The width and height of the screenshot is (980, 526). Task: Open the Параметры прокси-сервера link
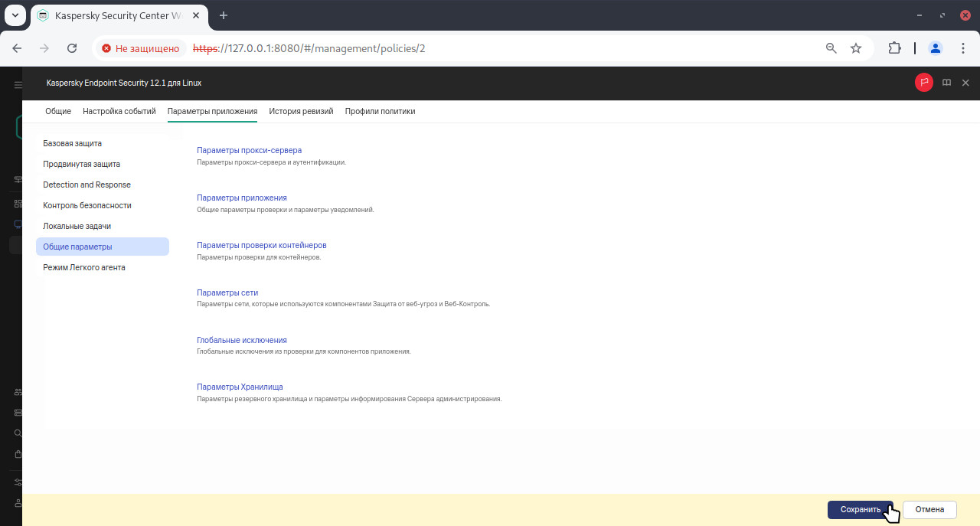click(x=249, y=150)
